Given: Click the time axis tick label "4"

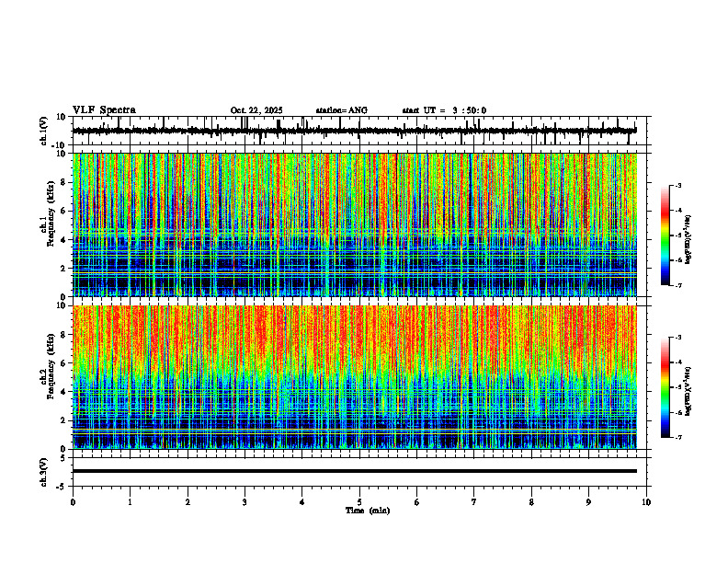Looking at the screenshot, I should 302,502.
